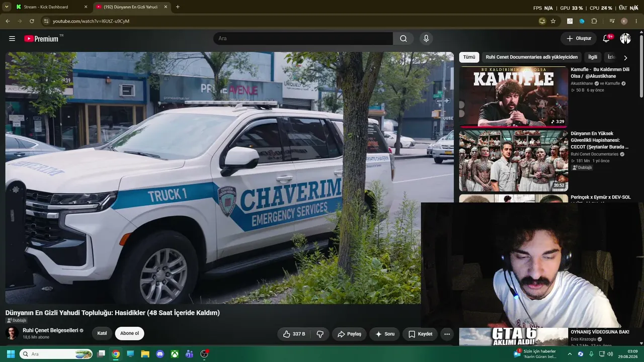Image resolution: width=644 pixels, height=362 pixels.
Task: Open the tab search dropdown in Chrome
Action: click(x=7, y=7)
